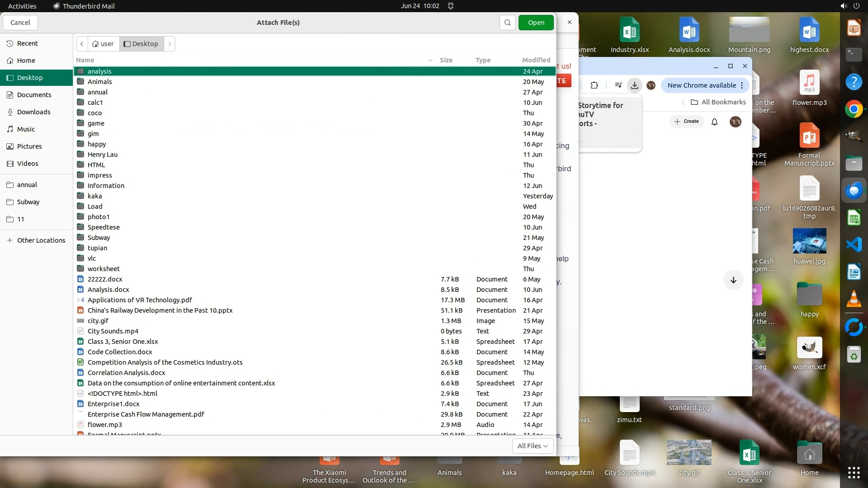Click the YouTube notifications bell

[x=714, y=122]
